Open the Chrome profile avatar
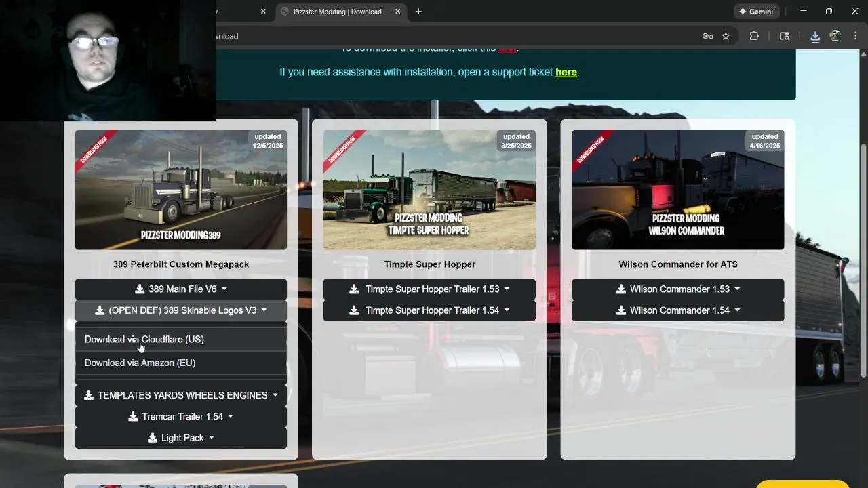 835,36
